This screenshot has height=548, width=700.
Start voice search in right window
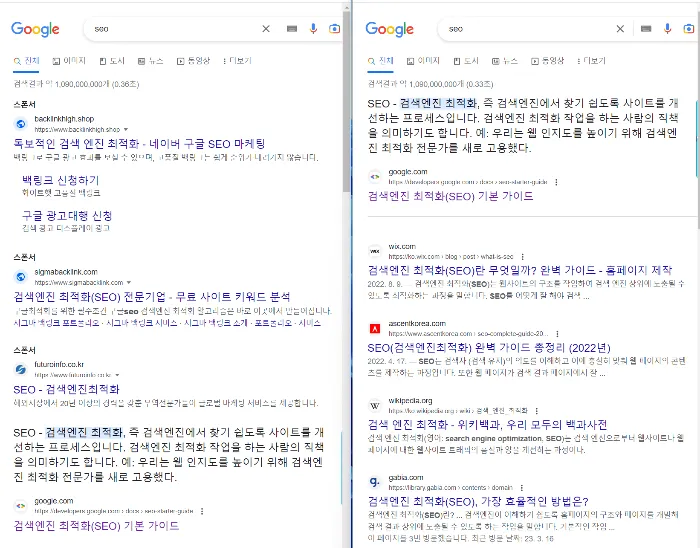tap(667, 29)
